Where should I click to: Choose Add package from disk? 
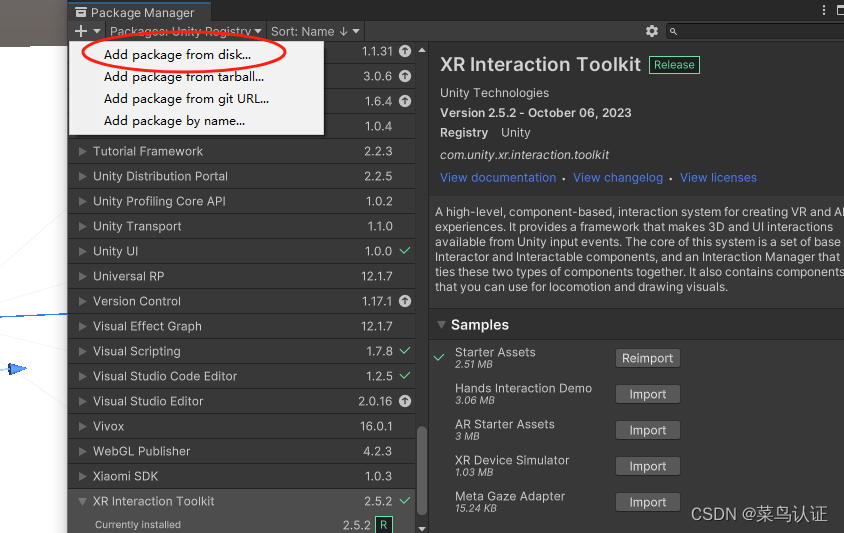177,54
